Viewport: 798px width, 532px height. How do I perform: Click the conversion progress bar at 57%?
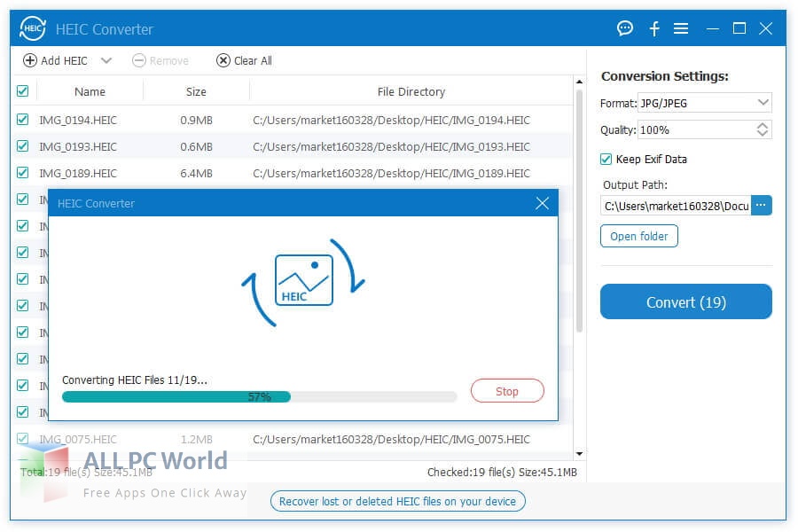(259, 397)
